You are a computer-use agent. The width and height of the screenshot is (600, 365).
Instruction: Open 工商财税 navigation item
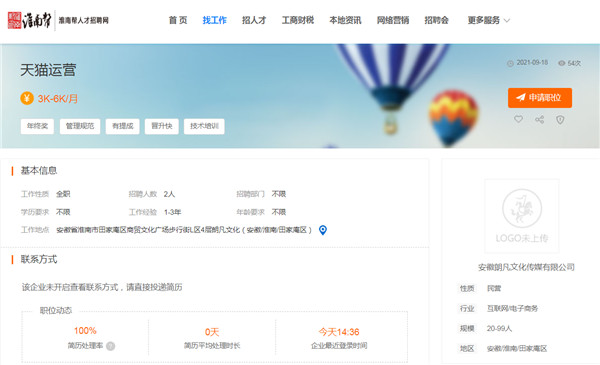click(x=298, y=20)
